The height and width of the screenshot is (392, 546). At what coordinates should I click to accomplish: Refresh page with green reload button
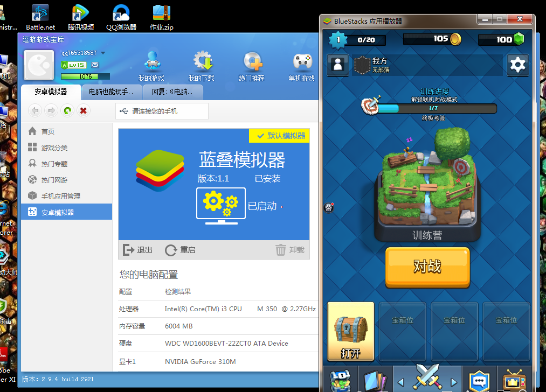67,110
